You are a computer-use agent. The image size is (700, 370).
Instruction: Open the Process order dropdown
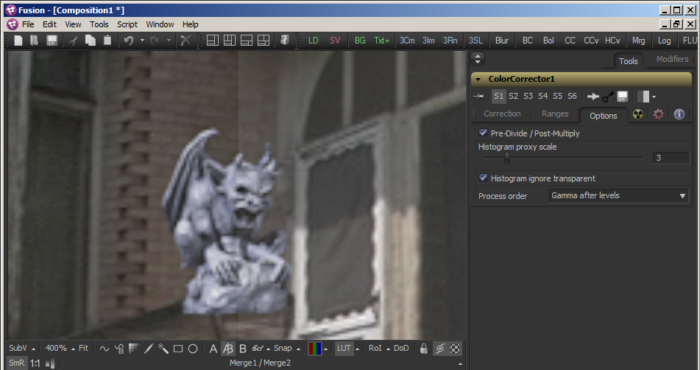click(x=618, y=195)
